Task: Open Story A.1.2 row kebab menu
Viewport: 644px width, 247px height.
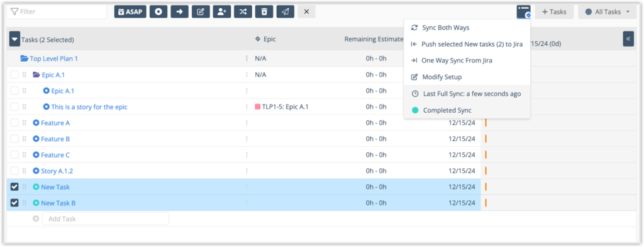Action: point(247,171)
